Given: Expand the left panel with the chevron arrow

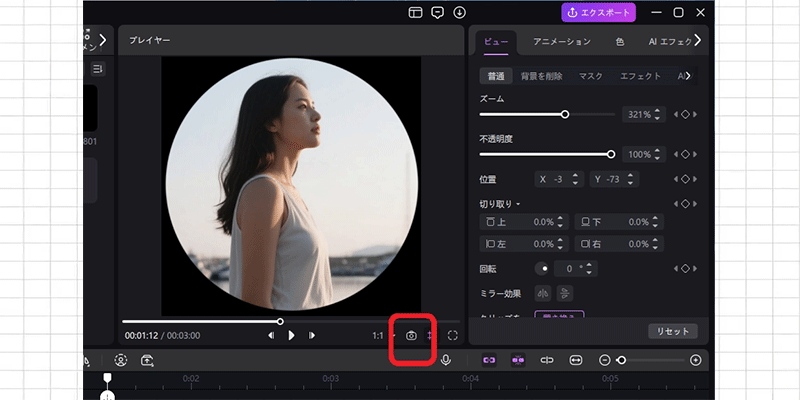Looking at the screenshot, I should tap(103, 40).
